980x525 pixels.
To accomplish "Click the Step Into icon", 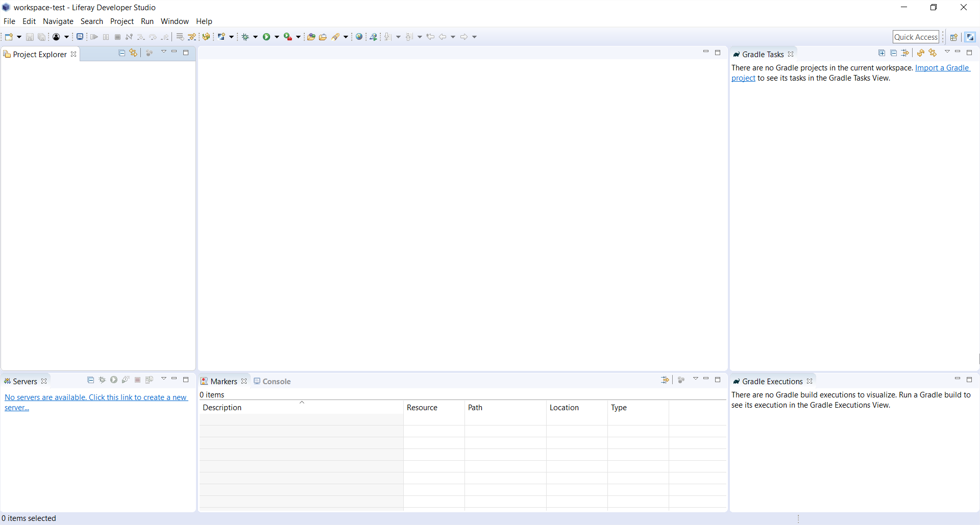I will pos(141,37).
